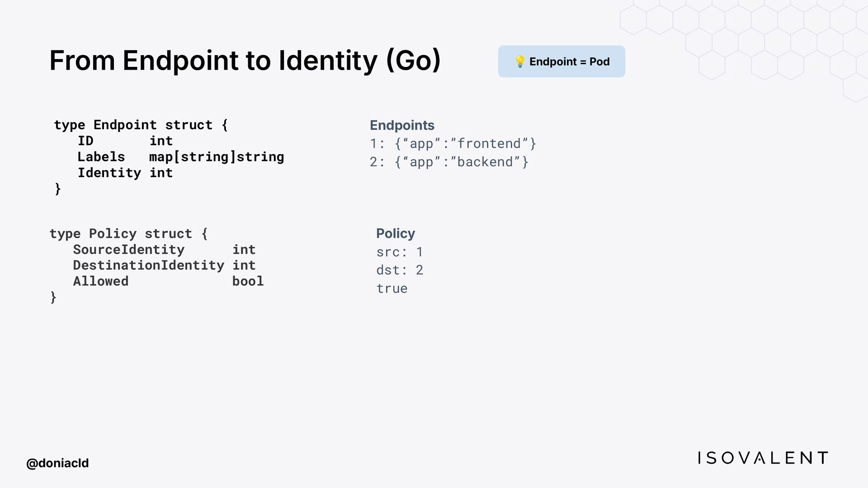Click the Isovalent logo

763,458
